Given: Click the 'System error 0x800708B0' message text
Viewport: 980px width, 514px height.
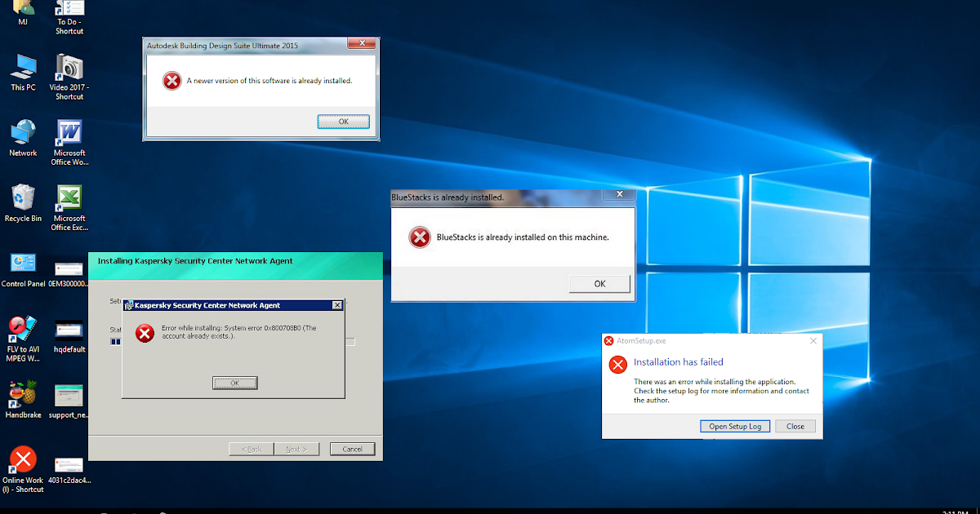Looking at the screenshot, I should (238, 332).
